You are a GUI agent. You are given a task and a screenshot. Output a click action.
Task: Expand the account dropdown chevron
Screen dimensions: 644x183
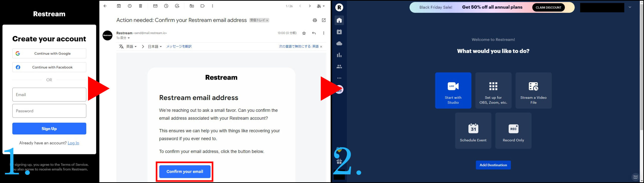pyautogui.click(x=630, y=7)
